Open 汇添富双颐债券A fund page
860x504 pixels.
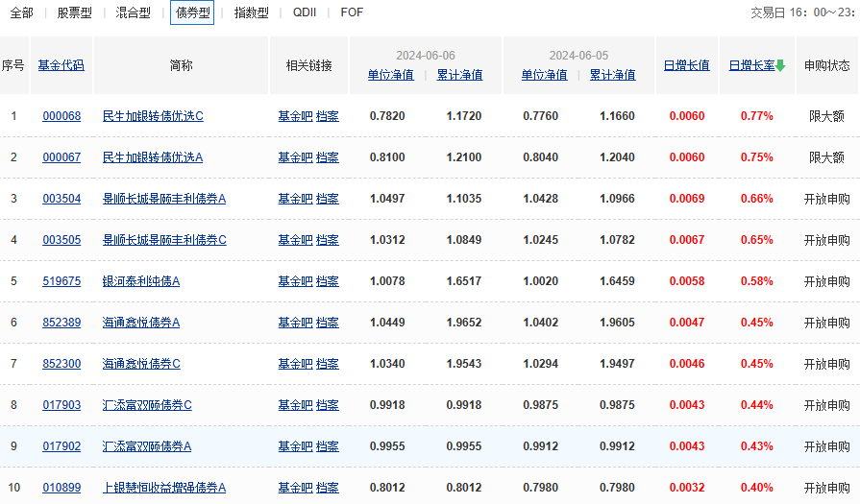click(x=147, y=446)
